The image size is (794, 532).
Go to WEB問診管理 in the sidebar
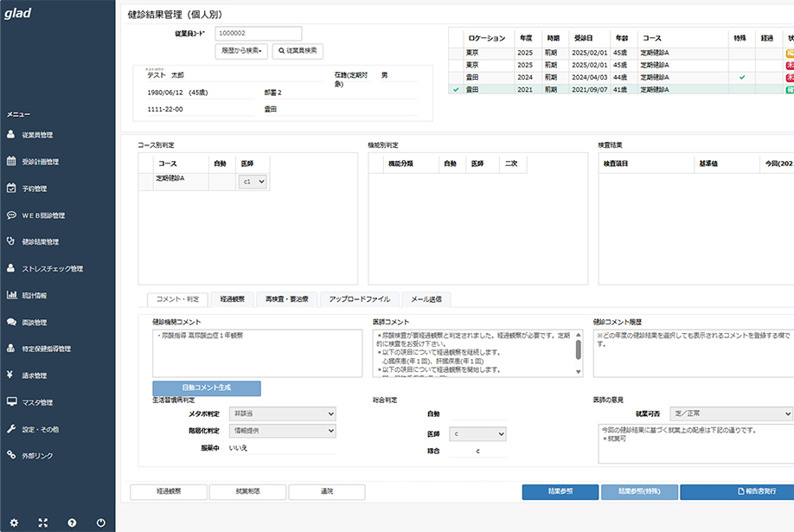[x=42, y=215]
